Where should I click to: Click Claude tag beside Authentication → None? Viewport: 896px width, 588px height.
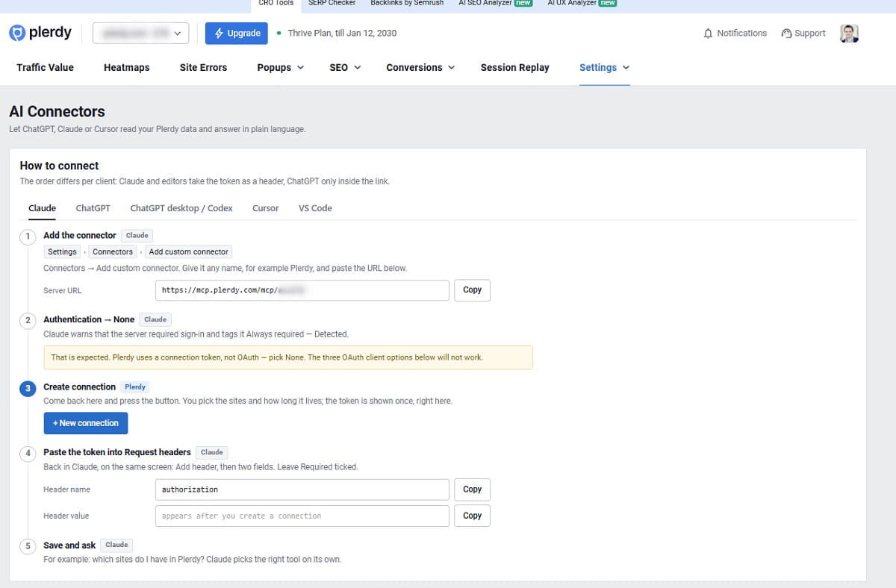coord(155,319)
